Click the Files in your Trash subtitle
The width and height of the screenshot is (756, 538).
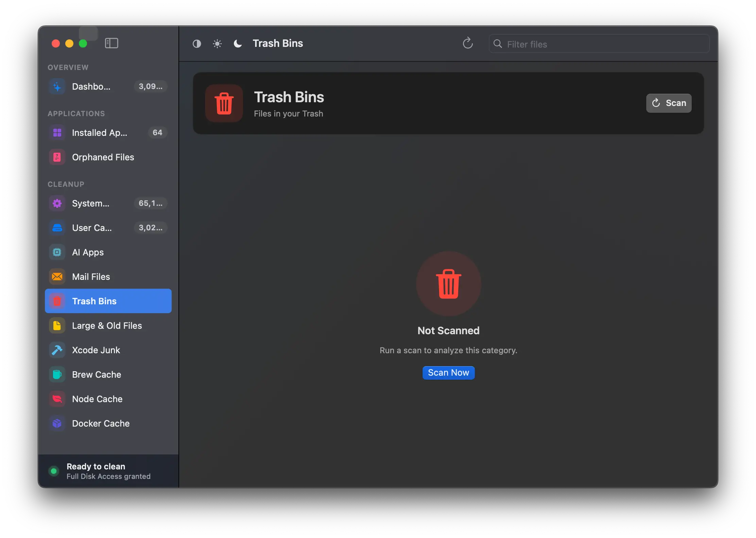click(289, 114)
